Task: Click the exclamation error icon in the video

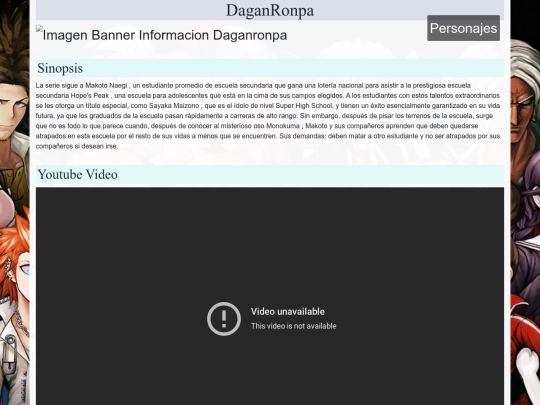Action: 224,319
